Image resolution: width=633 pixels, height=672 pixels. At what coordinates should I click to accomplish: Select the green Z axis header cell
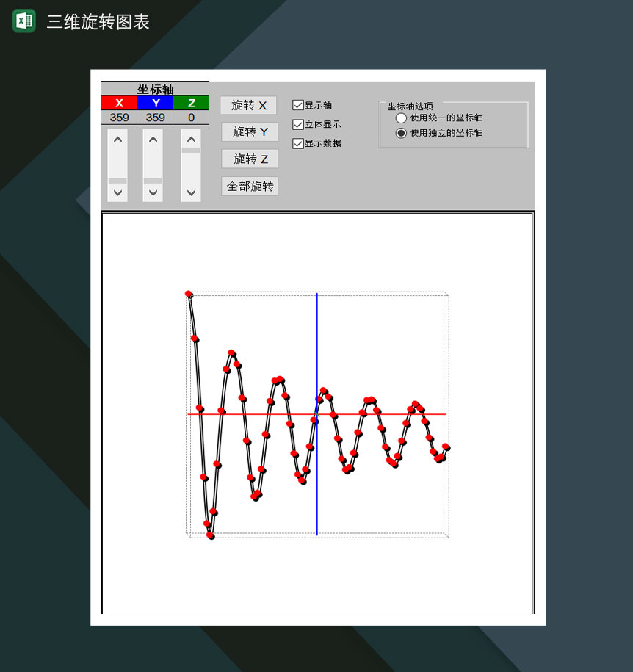point(190,104)
